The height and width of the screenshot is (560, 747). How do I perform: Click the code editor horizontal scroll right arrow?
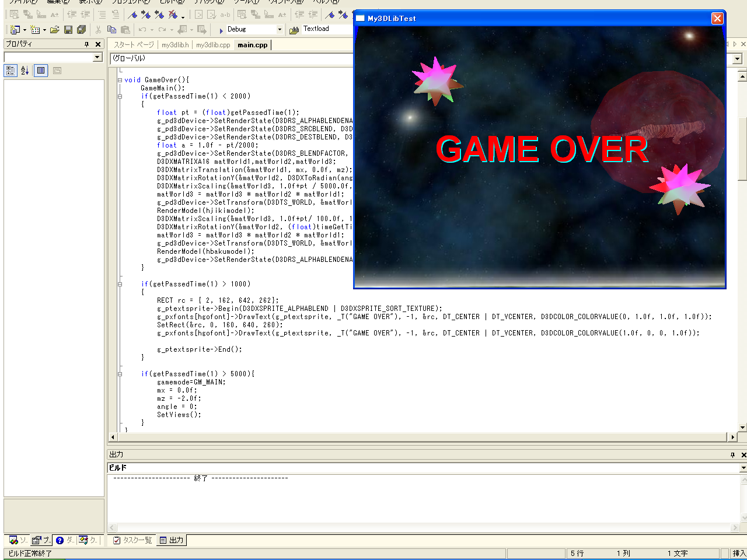pos(733,437)
